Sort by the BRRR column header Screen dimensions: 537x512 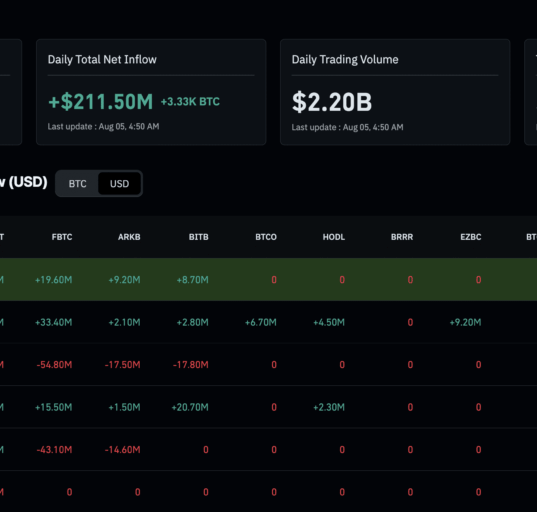point(402,237)
